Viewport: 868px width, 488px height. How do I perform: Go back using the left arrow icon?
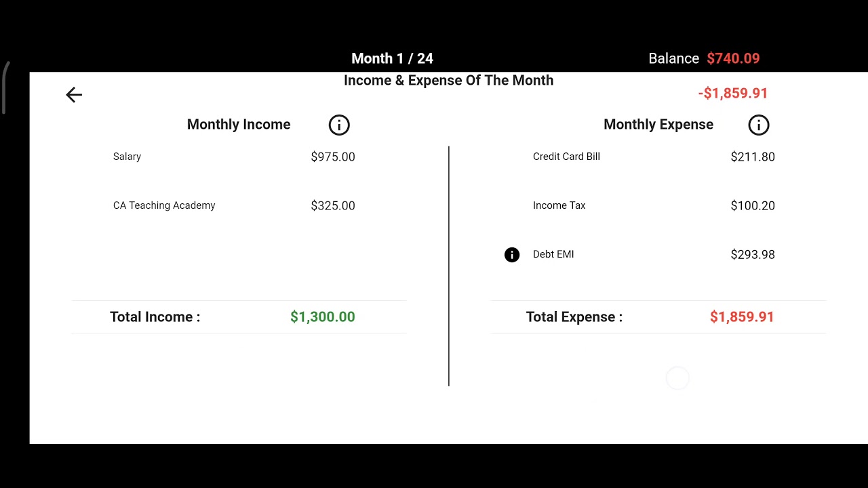pos(74,95)
